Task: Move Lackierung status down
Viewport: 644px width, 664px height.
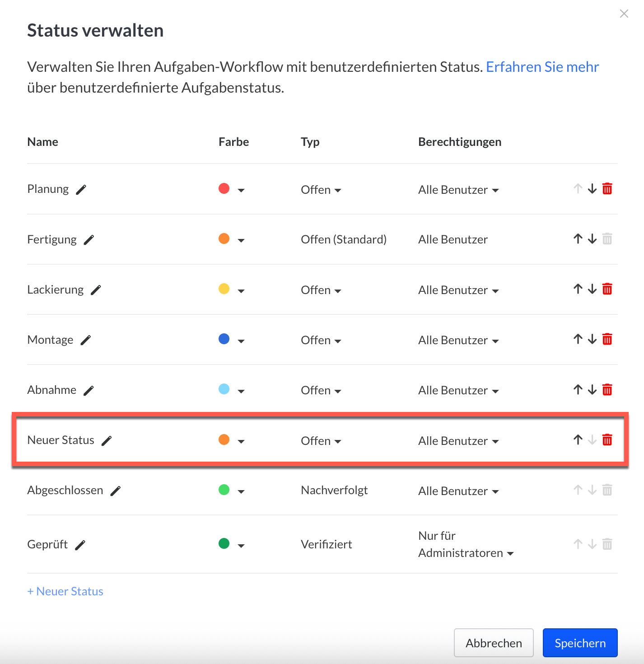Action: tap(593, 289)
